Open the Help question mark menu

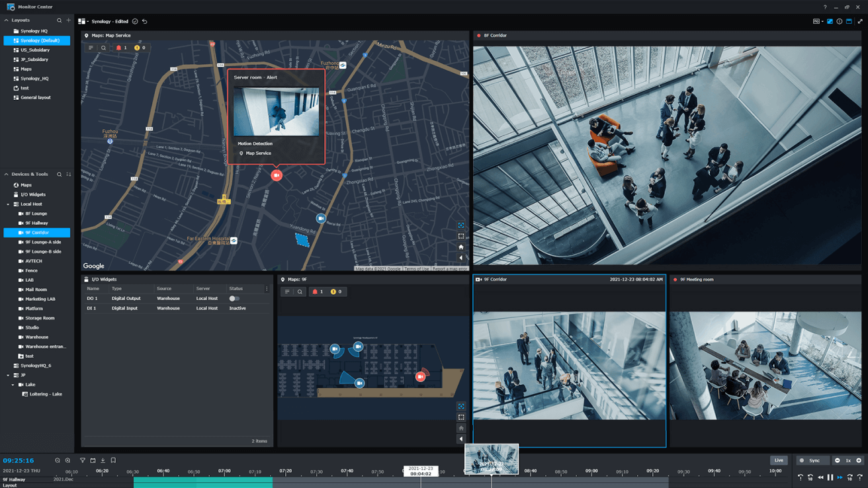(825, 7)
